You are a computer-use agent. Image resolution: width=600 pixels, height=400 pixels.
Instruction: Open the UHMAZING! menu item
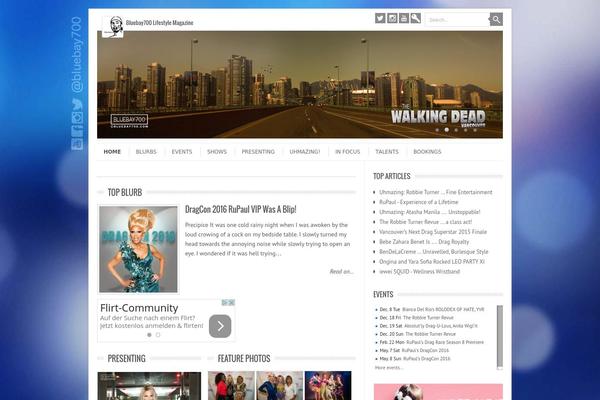coord(305,152)
